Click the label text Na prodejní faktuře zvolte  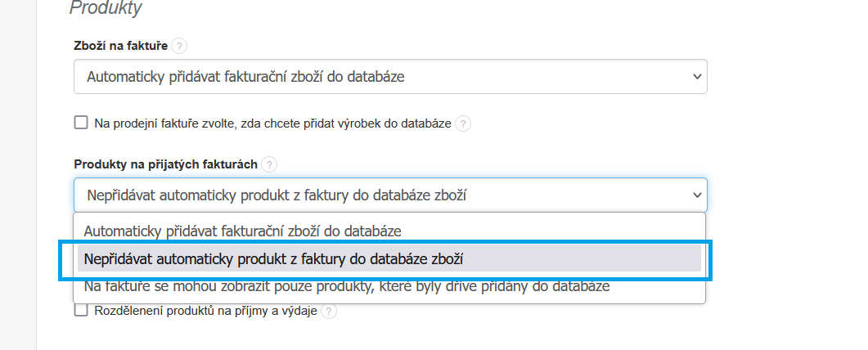[272, 123]
